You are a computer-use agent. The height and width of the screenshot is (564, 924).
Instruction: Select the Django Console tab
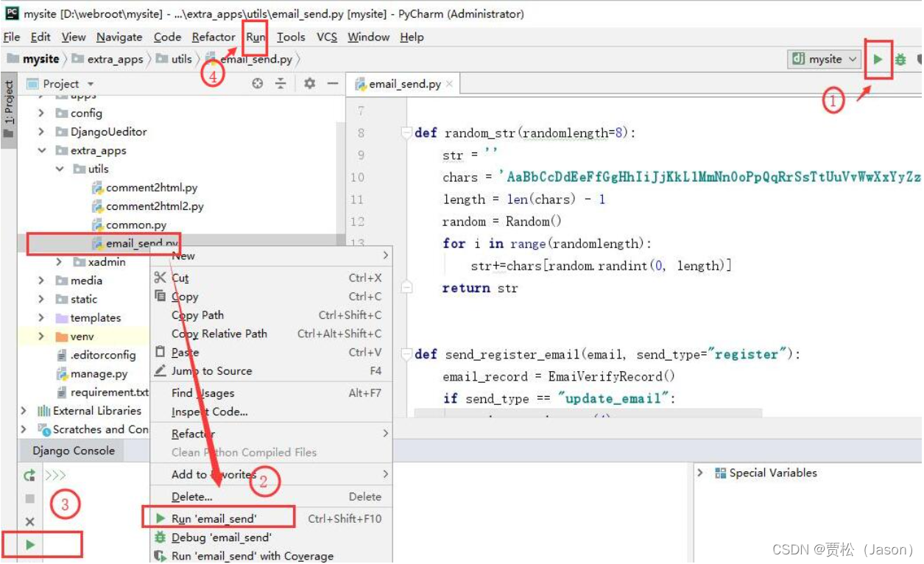73,451
